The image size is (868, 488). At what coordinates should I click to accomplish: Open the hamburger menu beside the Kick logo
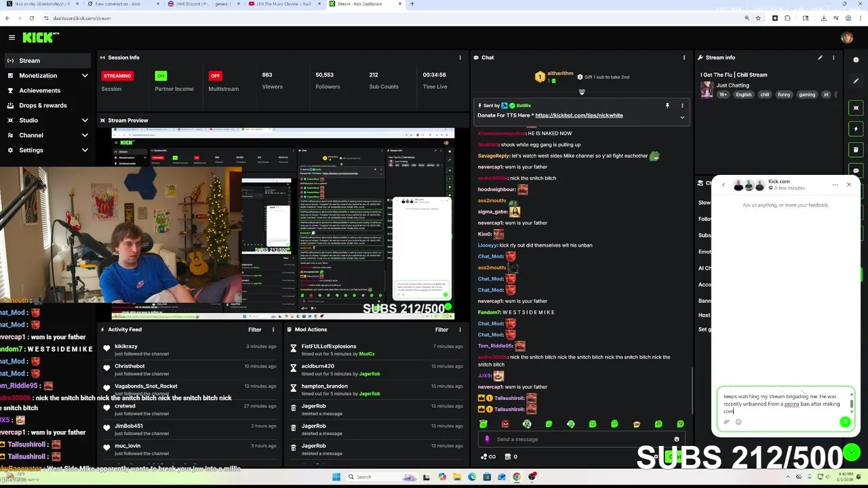point(12,38)
